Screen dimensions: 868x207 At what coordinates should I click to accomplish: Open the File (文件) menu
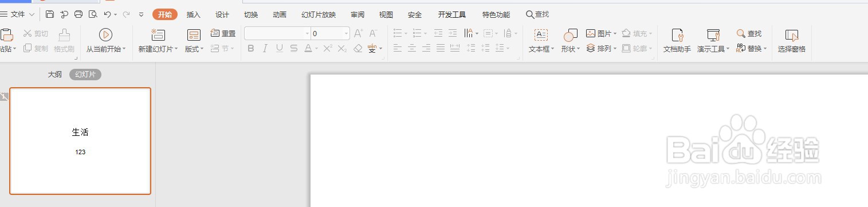click(x=18, y=14)
